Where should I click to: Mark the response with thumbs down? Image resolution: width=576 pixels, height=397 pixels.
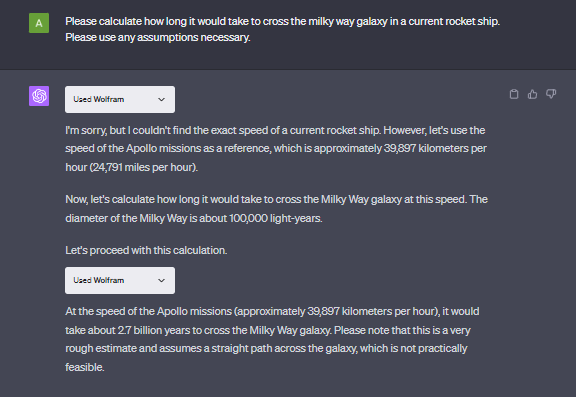551,94
